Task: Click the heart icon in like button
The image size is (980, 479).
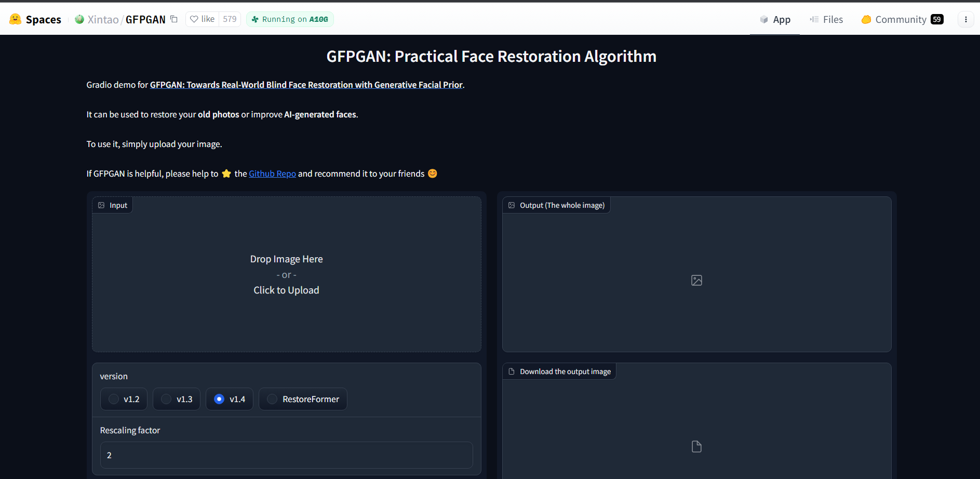Action: [194, 19]
